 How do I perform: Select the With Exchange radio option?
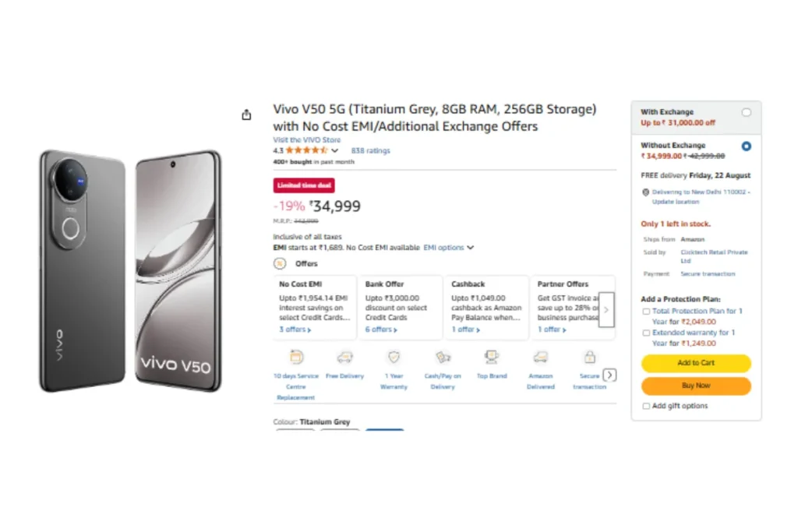tap(747, 113)
